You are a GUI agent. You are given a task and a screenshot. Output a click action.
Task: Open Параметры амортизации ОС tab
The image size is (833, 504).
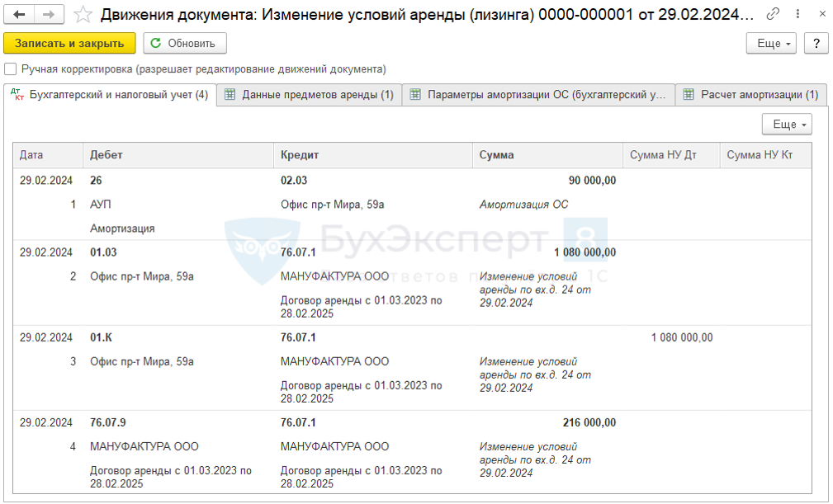click(x=538, y=95)
